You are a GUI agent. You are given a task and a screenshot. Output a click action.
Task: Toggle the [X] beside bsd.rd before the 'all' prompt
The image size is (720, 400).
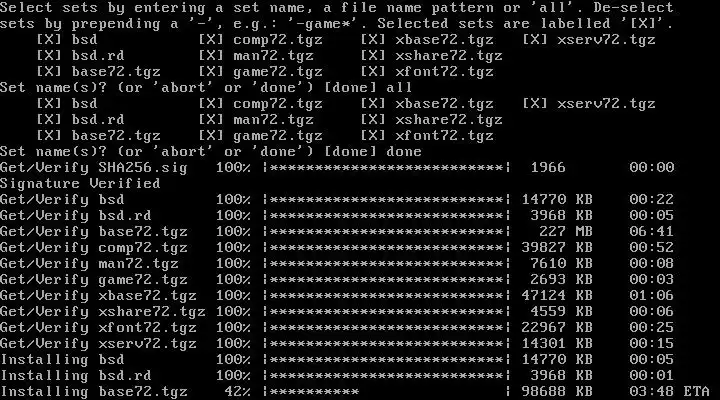coord(49,56)
